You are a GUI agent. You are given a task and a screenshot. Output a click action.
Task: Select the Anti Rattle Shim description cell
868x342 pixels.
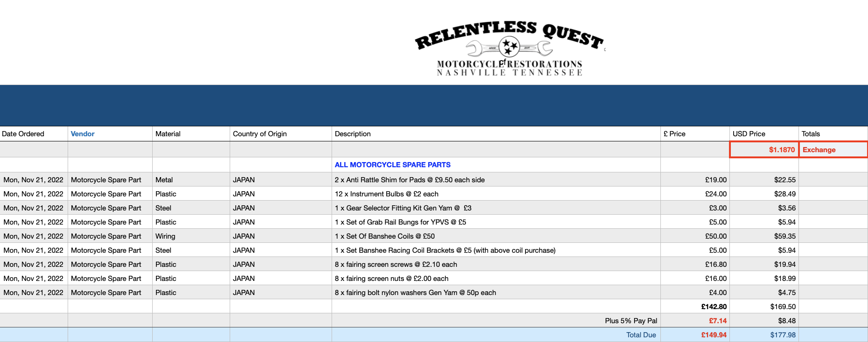pyautogui.click(x=496, y=180)
